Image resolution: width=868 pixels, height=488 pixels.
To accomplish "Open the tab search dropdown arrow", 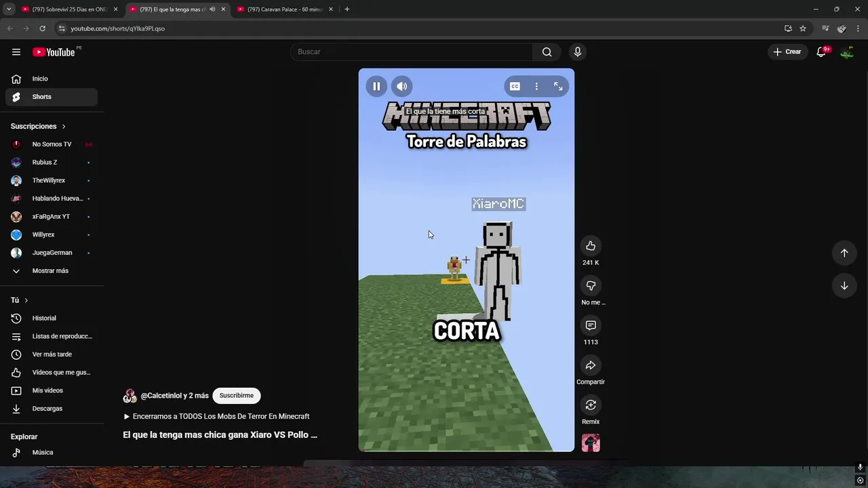I will [x=9, y=9].
